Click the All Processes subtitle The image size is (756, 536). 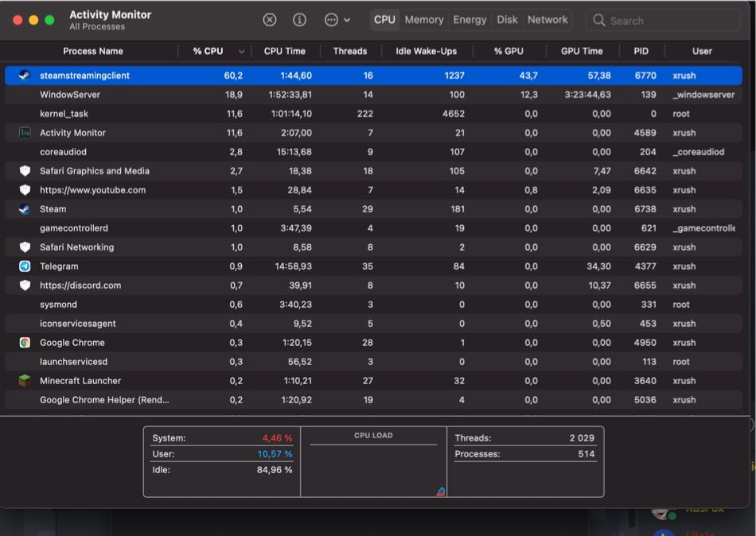coord(97,27)
